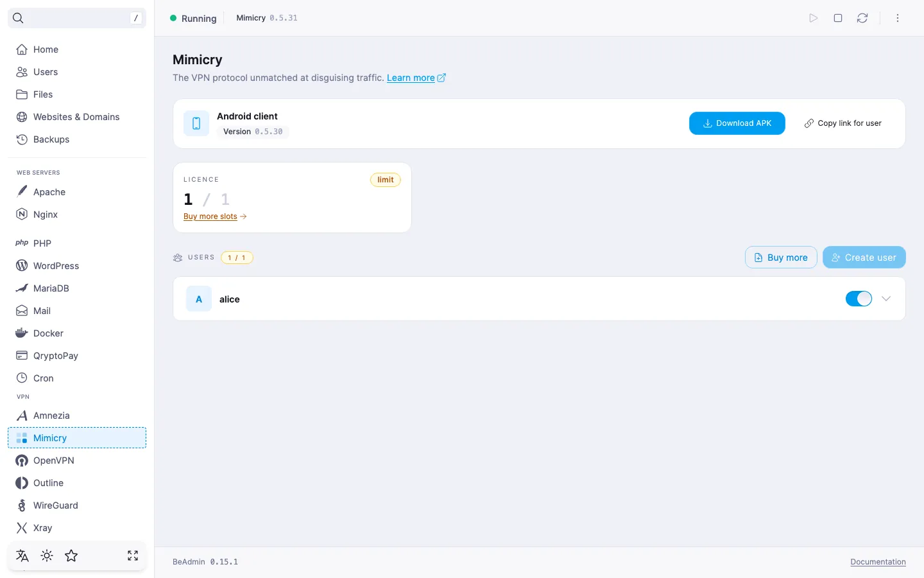Click the Mail envelope icon

click(x=22, y=311)
